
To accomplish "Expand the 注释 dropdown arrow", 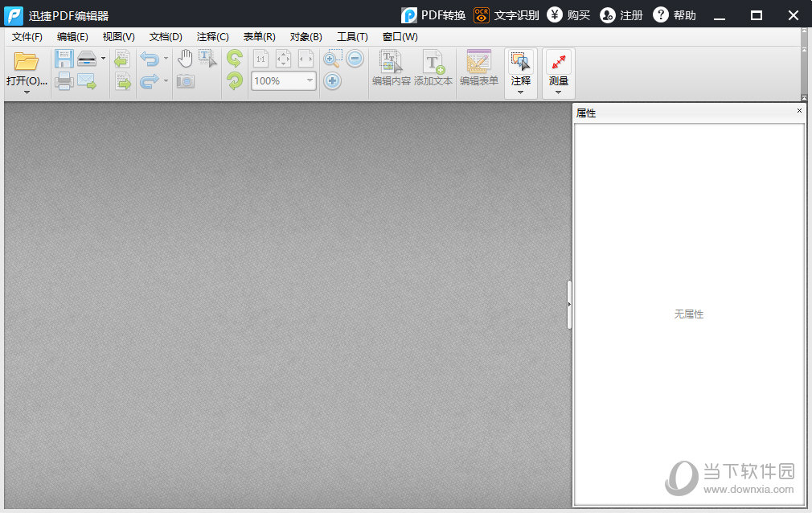I will pyautogui.click(x=520, y=92).
